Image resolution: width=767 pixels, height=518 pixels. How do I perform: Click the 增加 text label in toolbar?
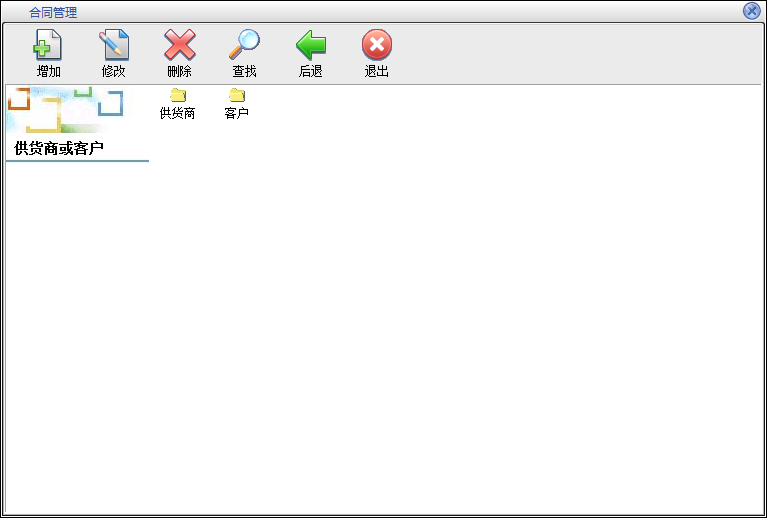(48, 72)
